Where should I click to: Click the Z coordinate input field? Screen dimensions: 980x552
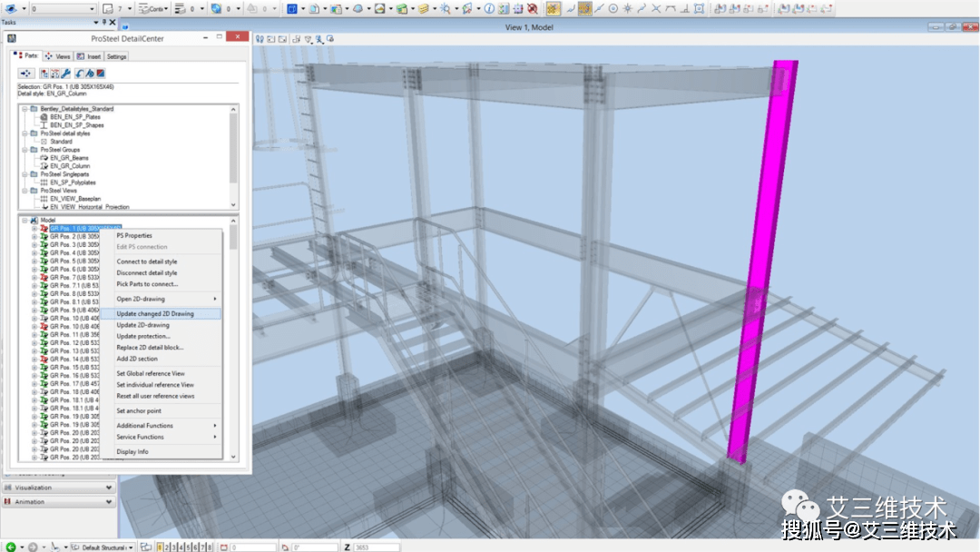[x=377, y=547]
